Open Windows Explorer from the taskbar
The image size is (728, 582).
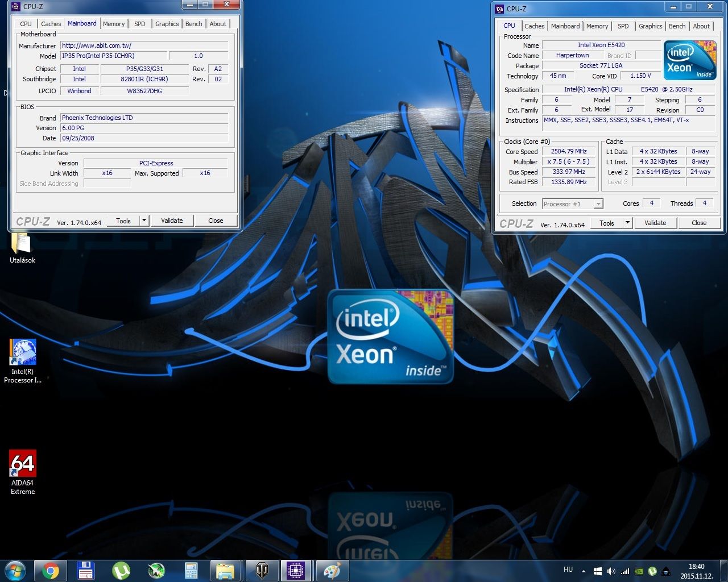coord(226,570)
